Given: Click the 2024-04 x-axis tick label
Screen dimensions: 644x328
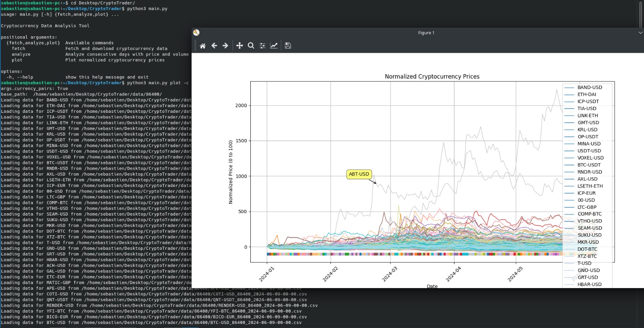Looking at the screenshot, I should 454,274.
